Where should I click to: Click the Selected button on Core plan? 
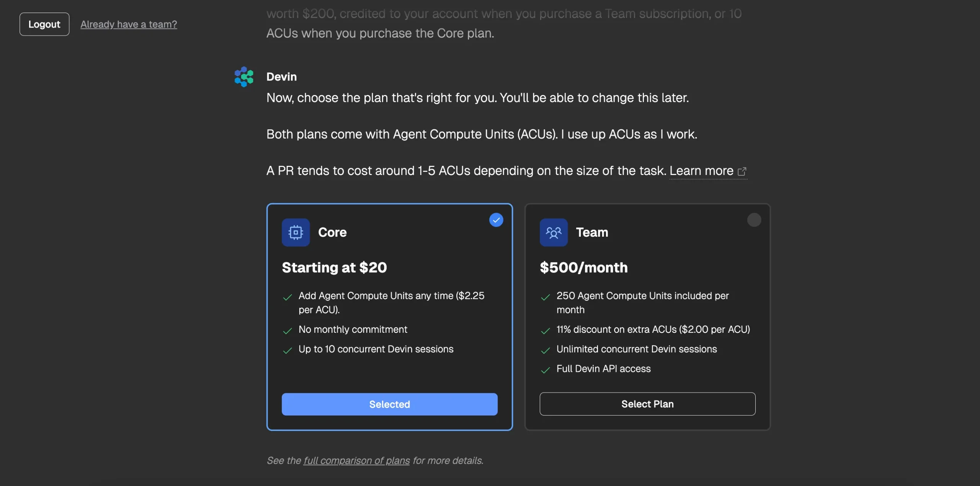(x=390, y=404)
